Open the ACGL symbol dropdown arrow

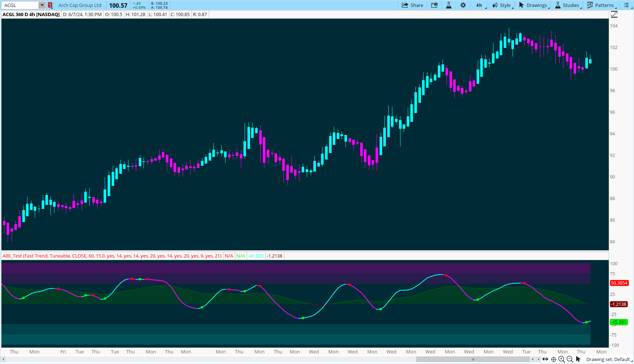click(42, 5)
